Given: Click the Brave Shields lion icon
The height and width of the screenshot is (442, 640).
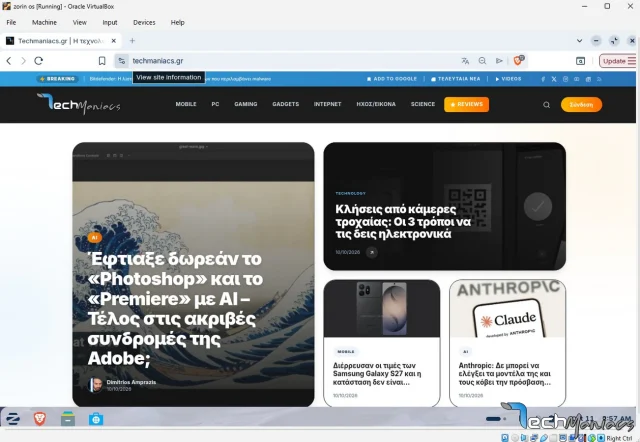Looking at the screenshot, I should (518, 61).
